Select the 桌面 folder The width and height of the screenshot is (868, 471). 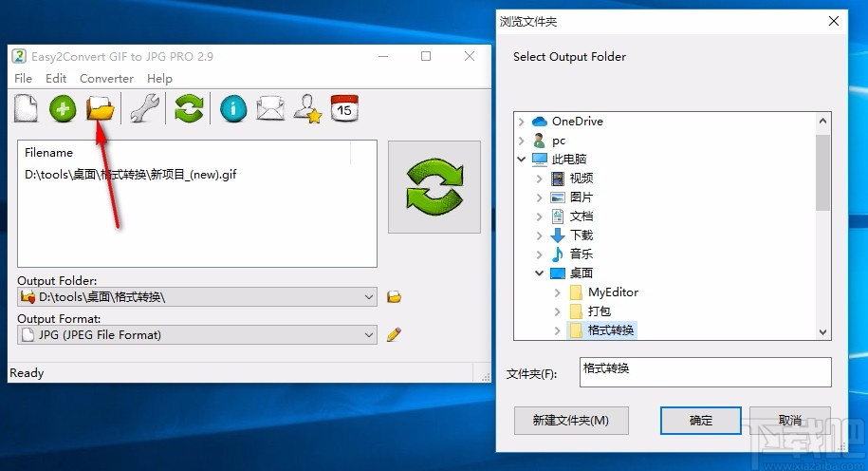[582, 273]
